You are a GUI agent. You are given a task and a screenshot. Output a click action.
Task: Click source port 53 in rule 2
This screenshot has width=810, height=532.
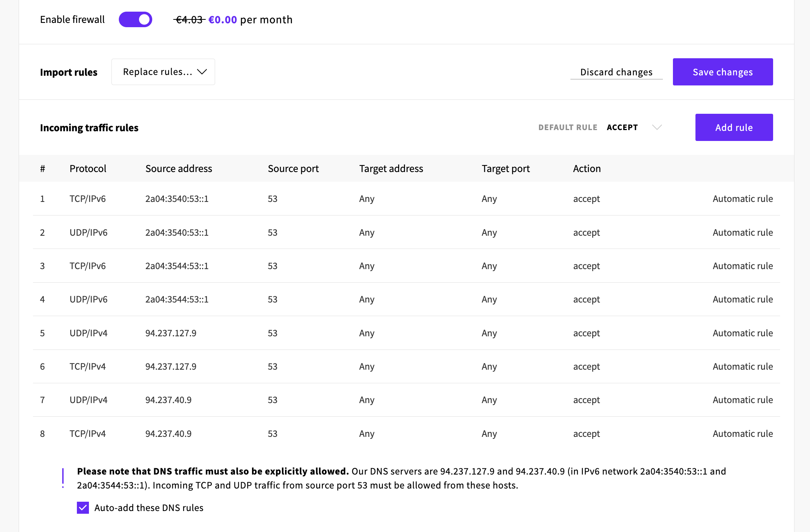(273, 233)
